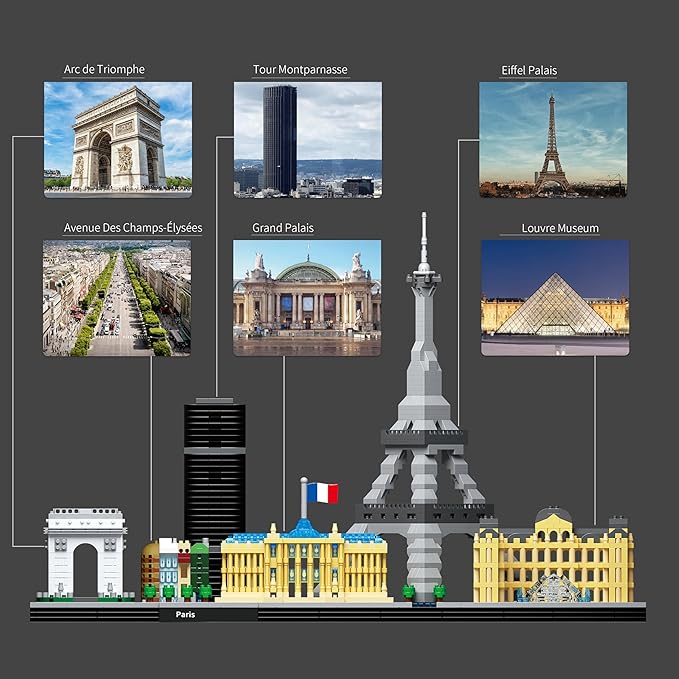
Task: Select the "Grand Palais" caption
Action: [x=283, y=228]
